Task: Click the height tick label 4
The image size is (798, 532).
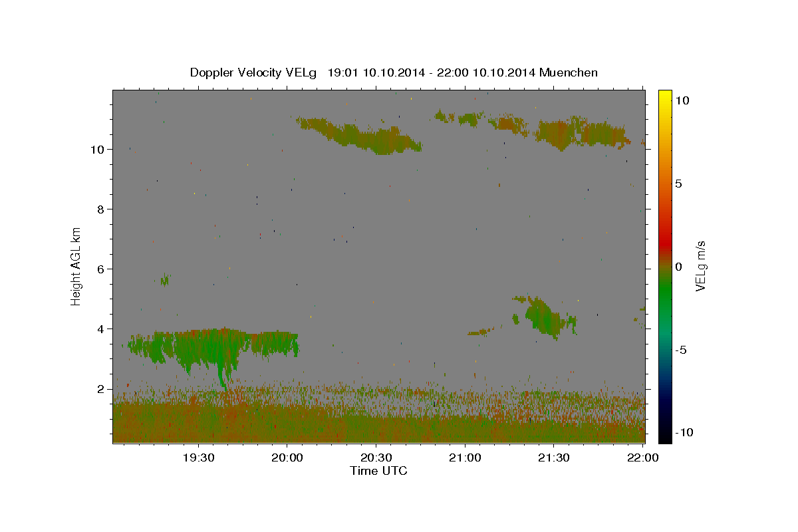Action: pyautogui.click(x=100, y=329)
